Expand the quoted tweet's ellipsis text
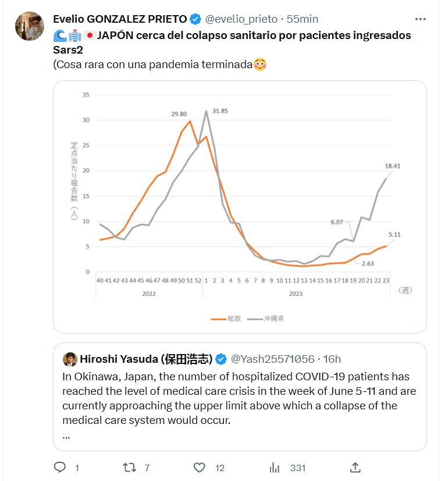 tap(66, 436)
